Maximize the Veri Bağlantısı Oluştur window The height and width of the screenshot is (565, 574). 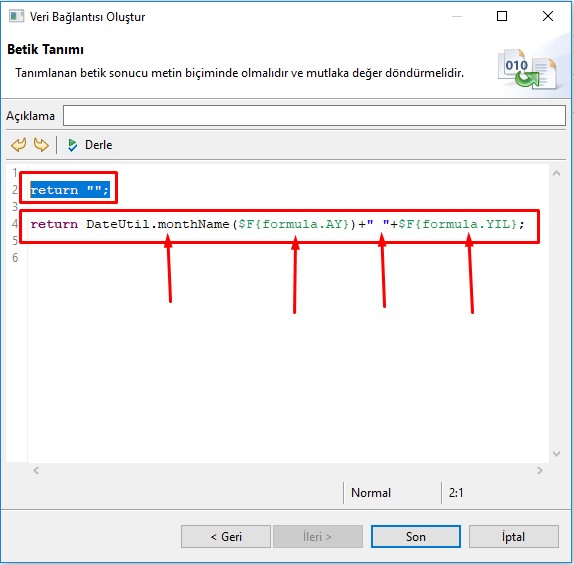[502, 16]
